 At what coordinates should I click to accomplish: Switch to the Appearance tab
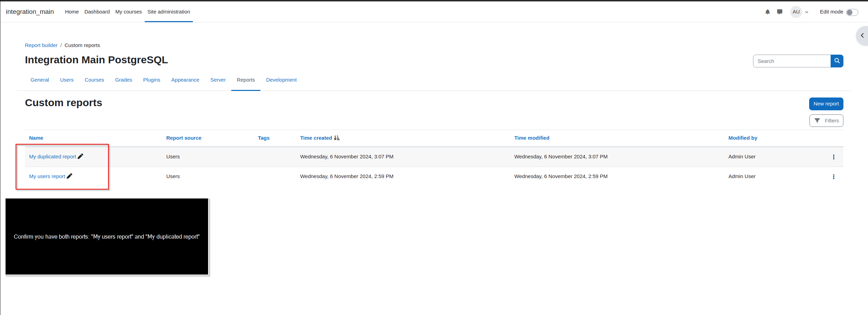[185, 80]
